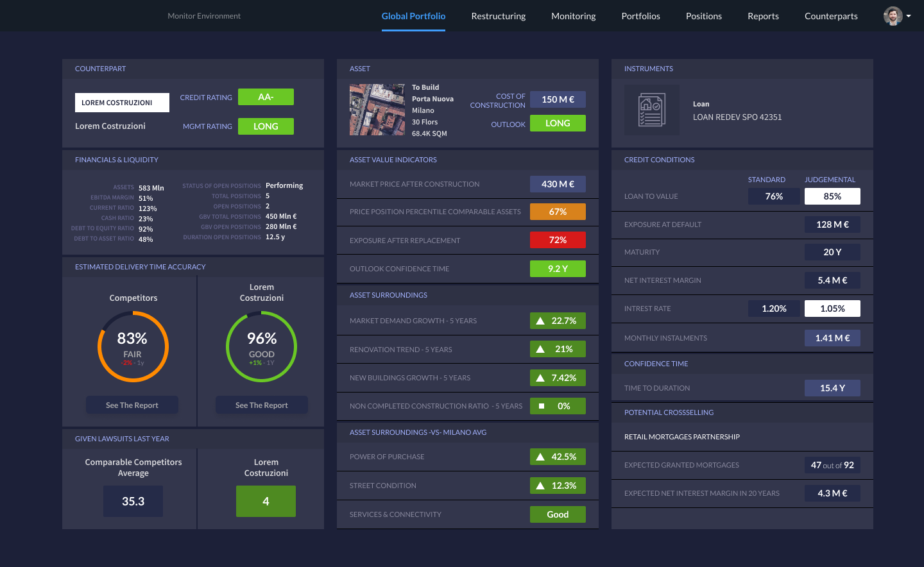Select the 76% standard loan to value

pos(774,196)
